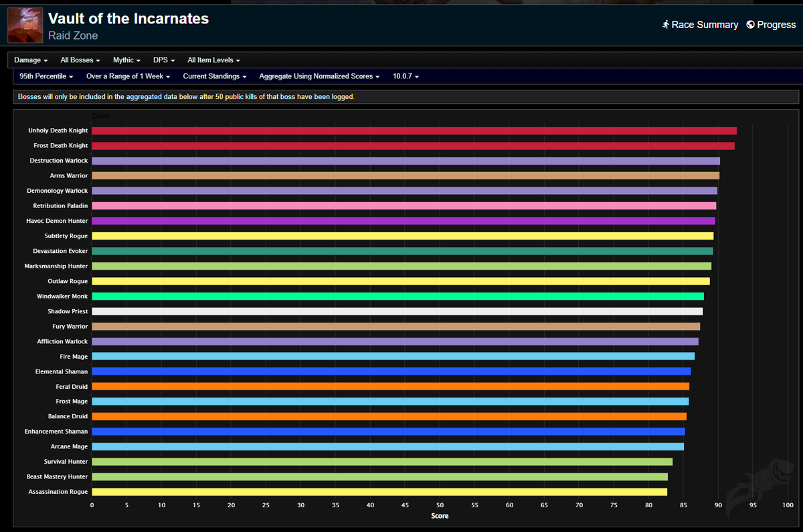The image size is (803, 532).
Task: Select the Windwalker Monk bar
Action: (x=397, y=296)
